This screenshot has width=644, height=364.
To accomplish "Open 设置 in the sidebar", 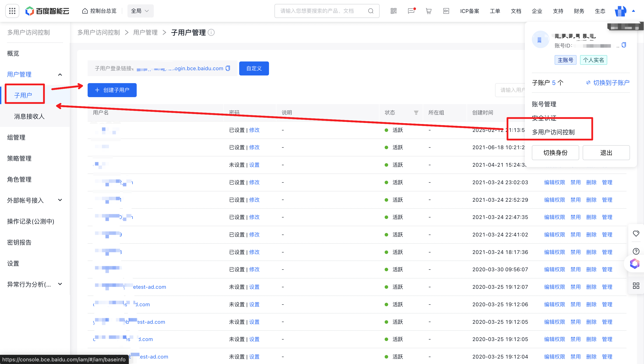I will (13, 263).
